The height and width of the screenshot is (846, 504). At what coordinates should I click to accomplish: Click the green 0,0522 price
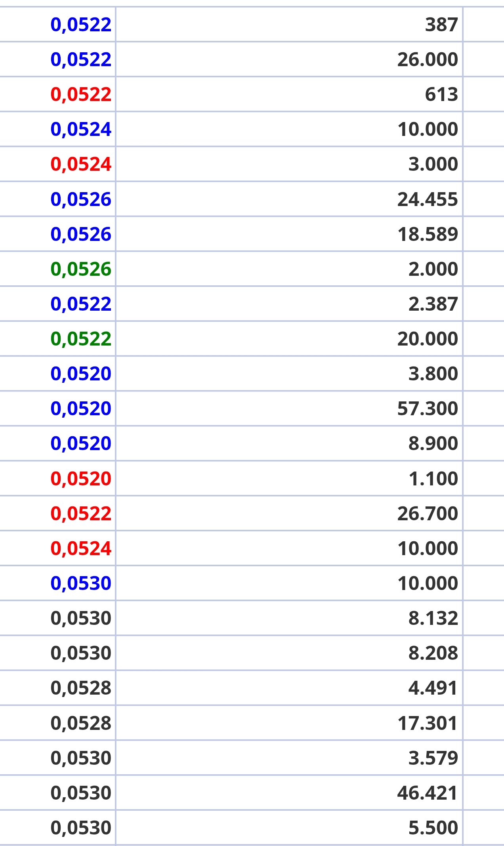pos(81,339)
